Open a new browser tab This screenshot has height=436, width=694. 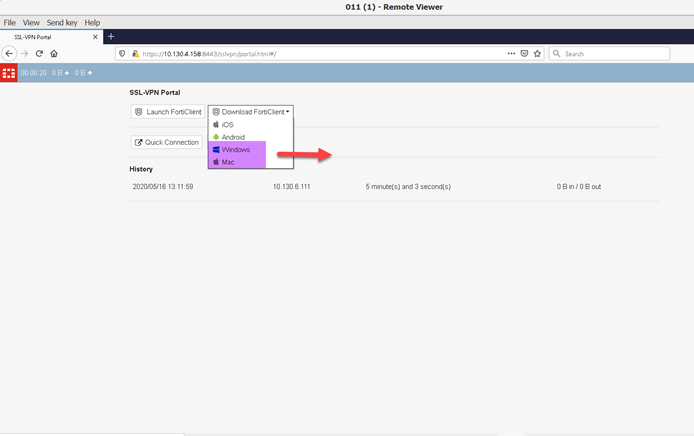tap(111, 37)
